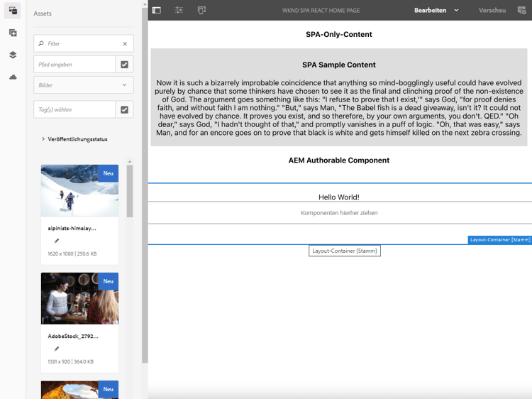Click the AdobeStock_2792... file name

73,337
